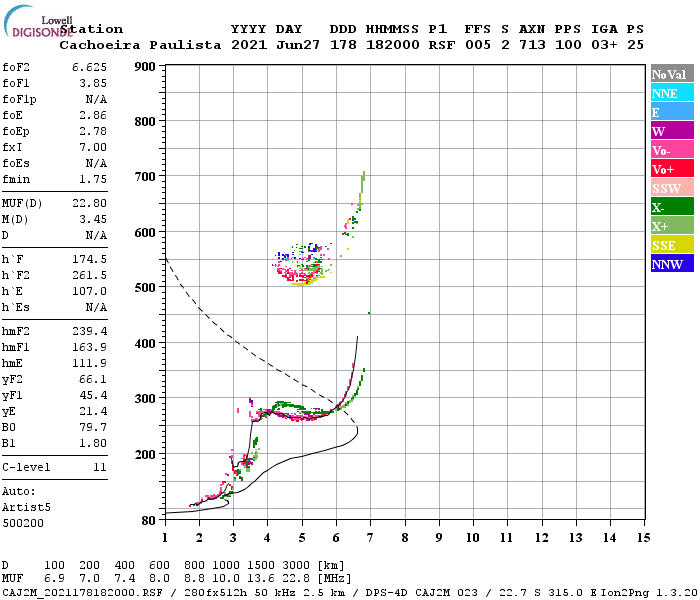This screenshot has width=700, height=600.
Task: Click the RSF program value
Action: click(x=442, y=45)
